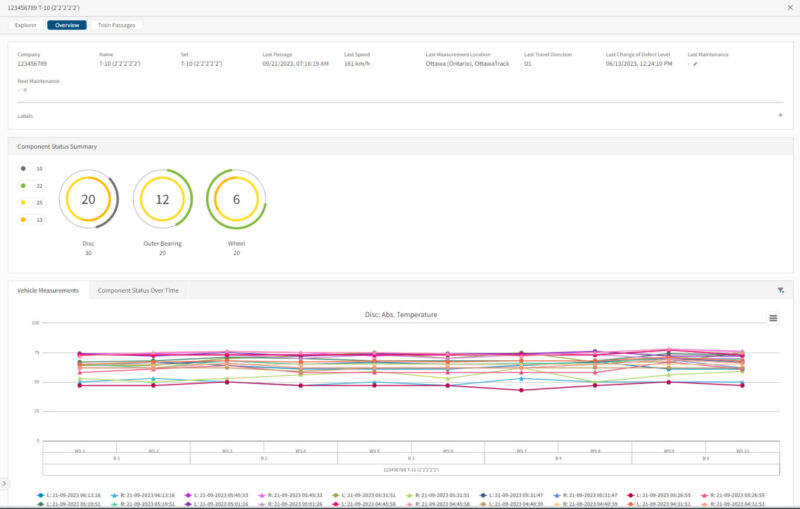The width and height of the screenshot is (800, 509).
Task: Select the Overview tab
Action: tap(67, 25)
